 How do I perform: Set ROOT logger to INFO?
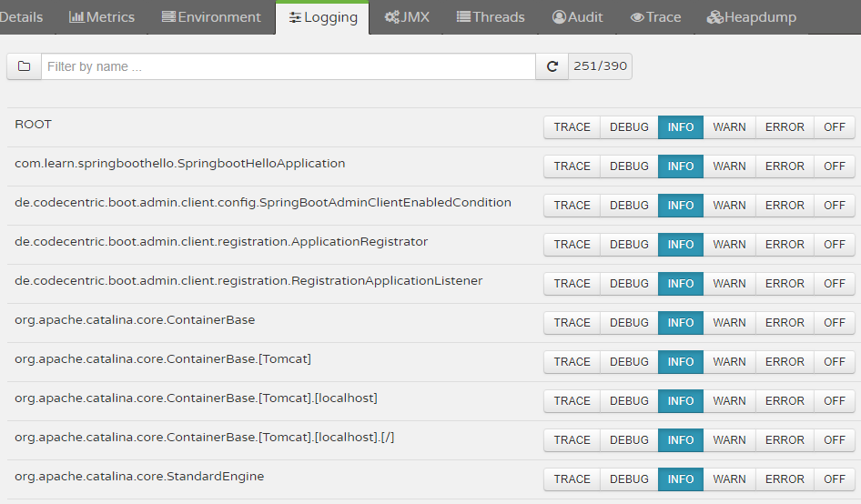point(681,127)
